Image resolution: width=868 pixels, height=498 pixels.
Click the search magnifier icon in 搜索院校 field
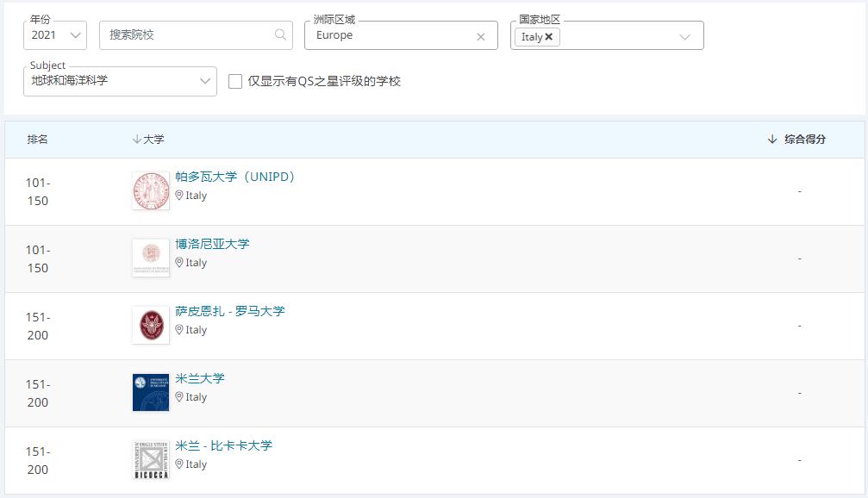coord(281,34)
